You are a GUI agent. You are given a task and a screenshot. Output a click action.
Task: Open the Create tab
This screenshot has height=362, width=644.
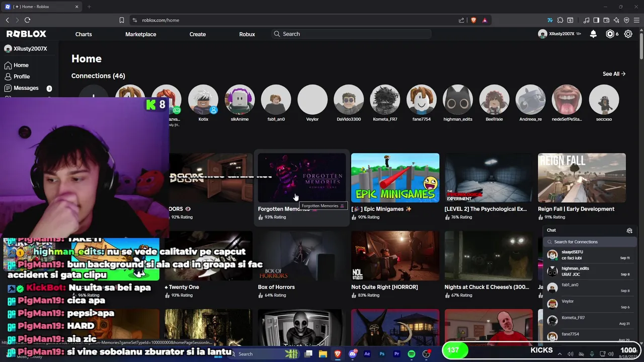point(197,34)
